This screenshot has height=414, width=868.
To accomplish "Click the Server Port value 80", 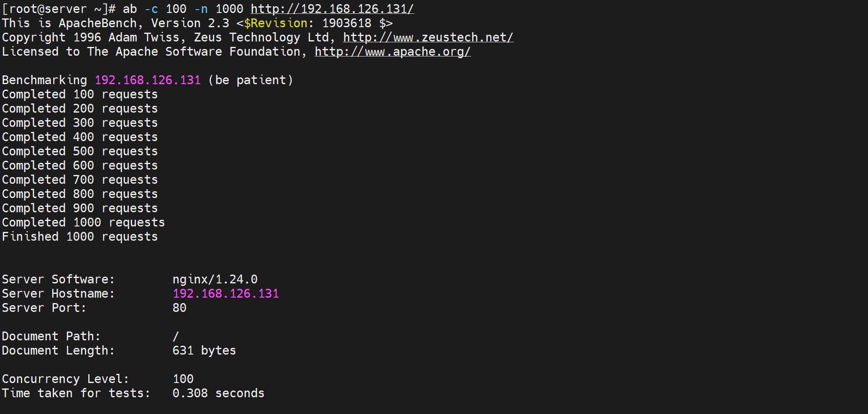I will (x=179, y=308).
